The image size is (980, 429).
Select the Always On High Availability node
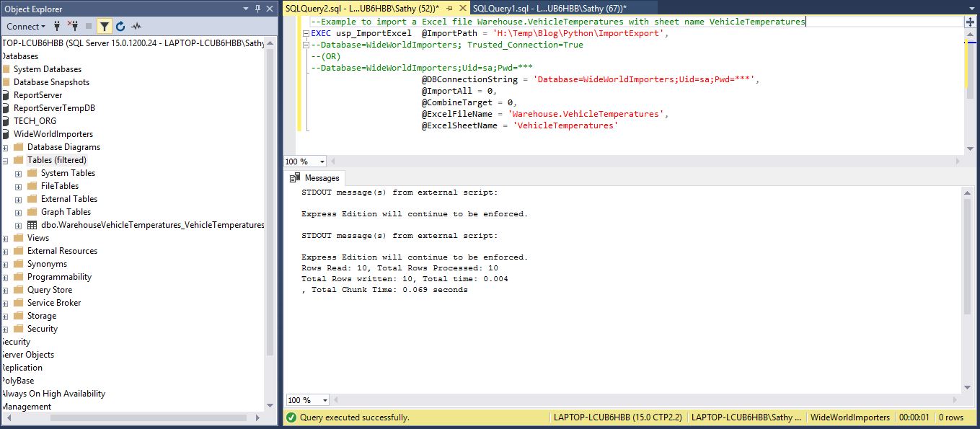click(x=53, y=394)
